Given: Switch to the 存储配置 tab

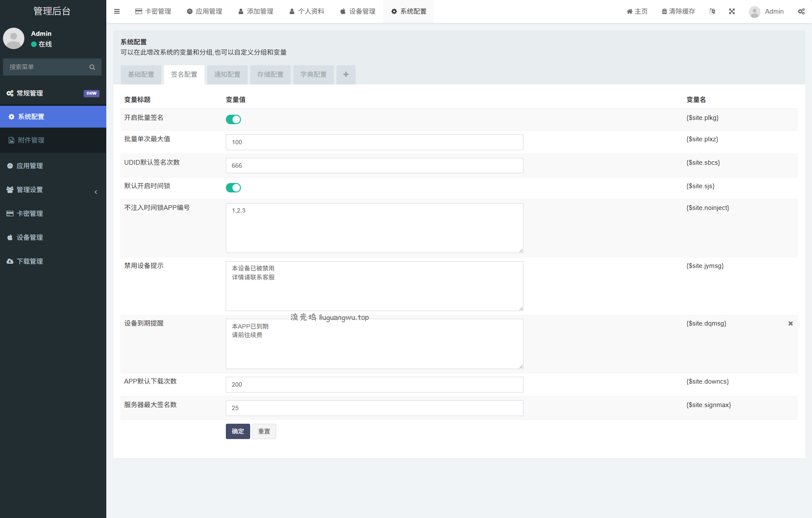Looking at the screenshot, I should tap(270, 75).
